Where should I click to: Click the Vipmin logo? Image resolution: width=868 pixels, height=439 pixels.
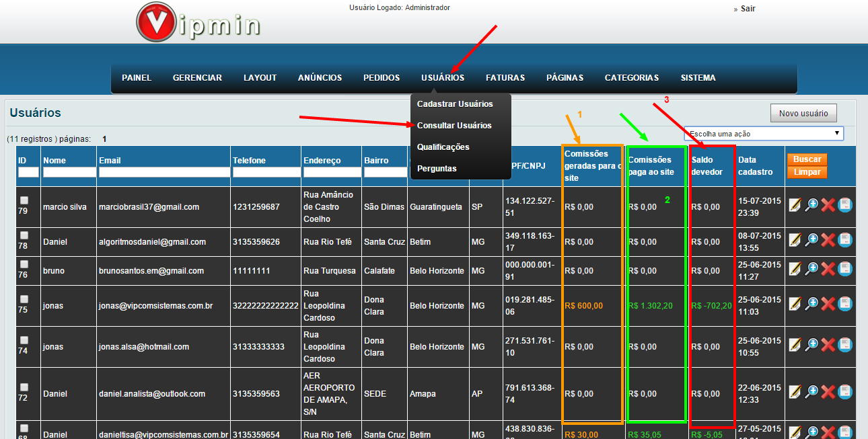[x=198, y=23]
